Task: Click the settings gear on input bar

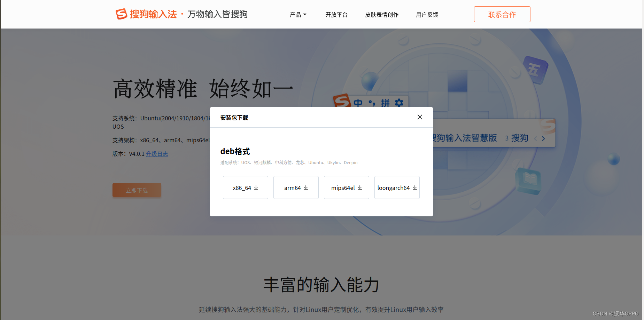Action: coord(399,103)
